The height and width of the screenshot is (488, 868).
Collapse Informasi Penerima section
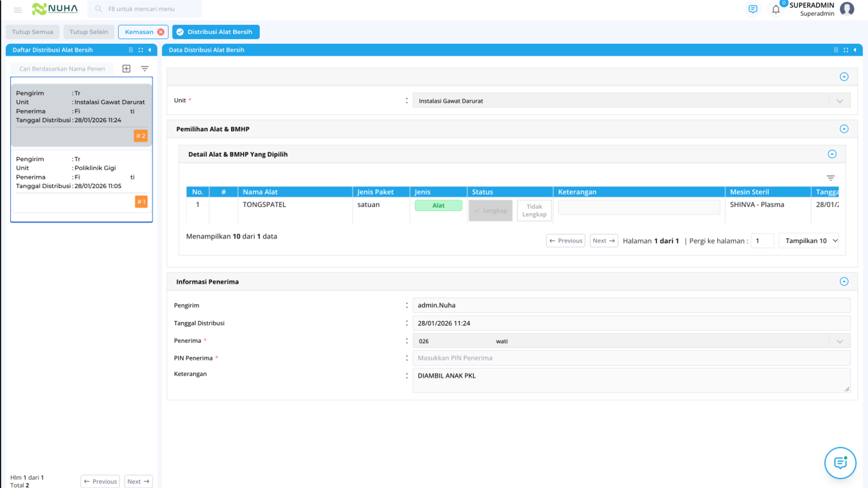tap(844, 281)
